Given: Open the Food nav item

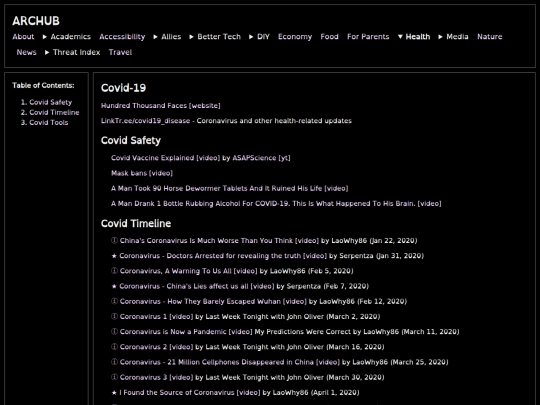Looking at the screenshot, I should 329,37.
